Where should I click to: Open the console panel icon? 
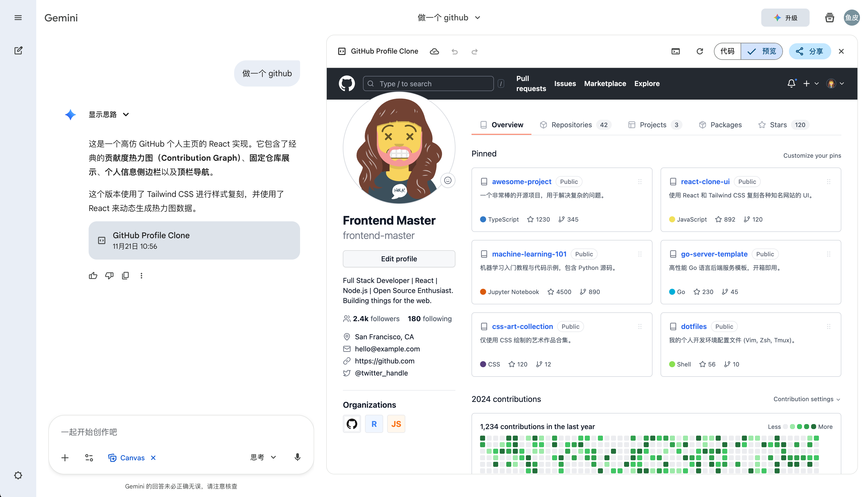coord(675,51)
